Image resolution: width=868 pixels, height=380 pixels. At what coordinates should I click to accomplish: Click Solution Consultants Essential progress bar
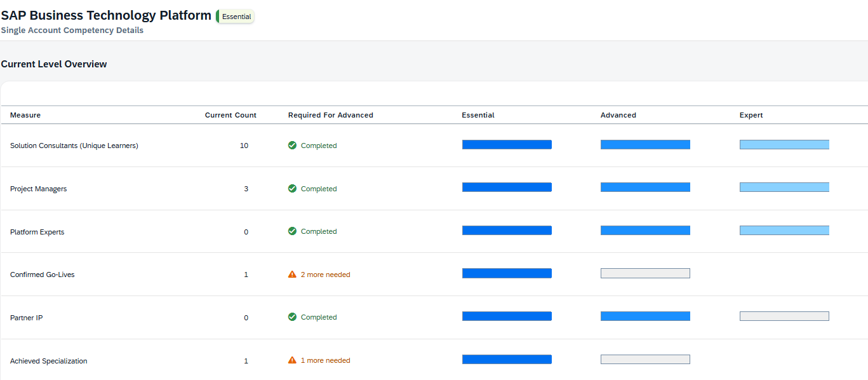[x=507, y=145]
